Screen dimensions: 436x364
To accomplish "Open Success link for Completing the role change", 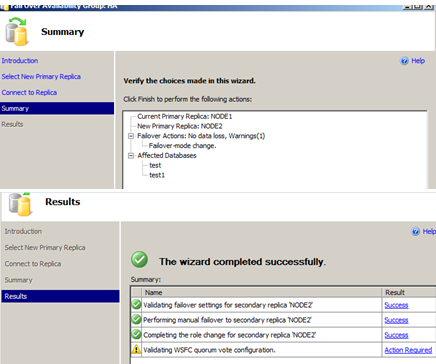I will coord(396,335).
